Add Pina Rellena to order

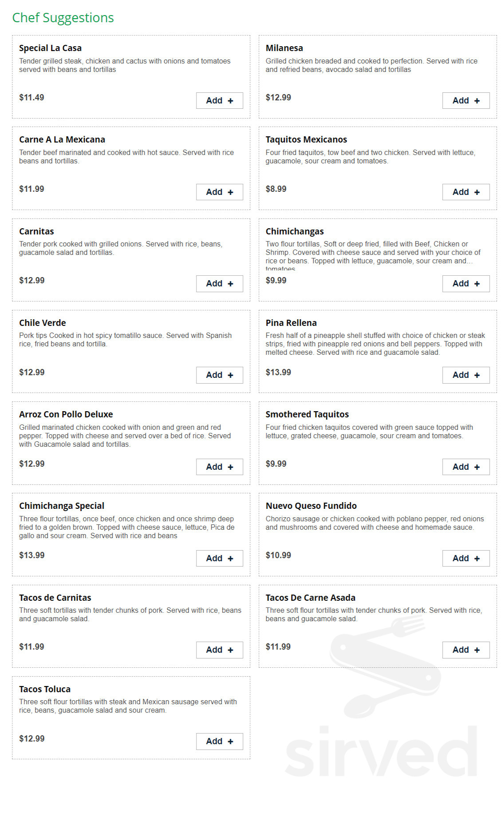[466, 375]
